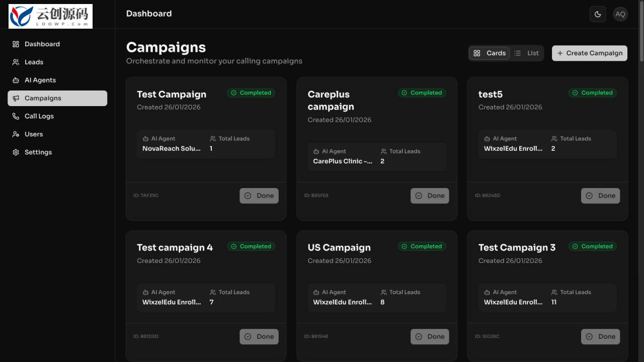
Task: Open the US Campaign card title
Action: (x=339, y=248)
